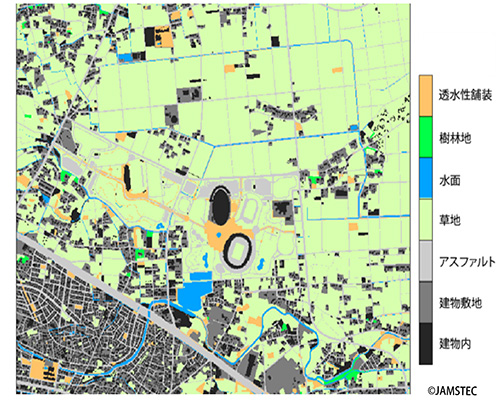Select the 水面 legend label

(x=450, y=181)
